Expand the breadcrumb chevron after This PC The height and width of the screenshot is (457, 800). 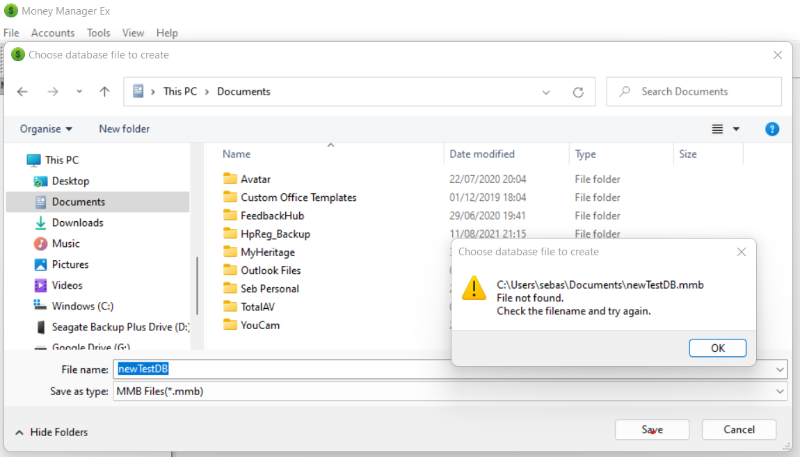click(207, 92)
